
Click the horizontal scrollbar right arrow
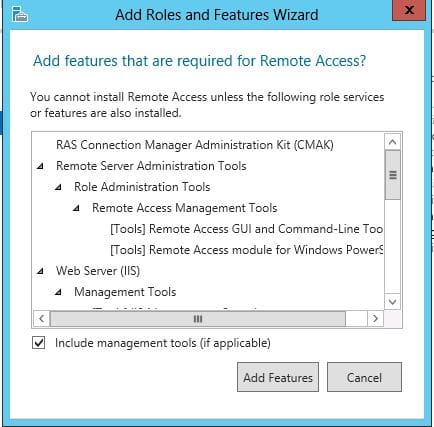tap(375, 319)
